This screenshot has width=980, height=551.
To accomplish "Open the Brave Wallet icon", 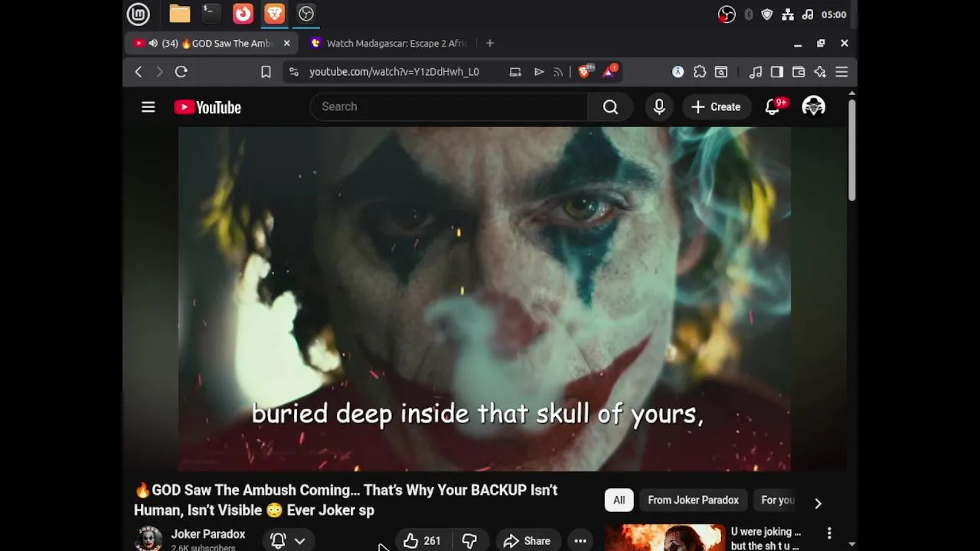I will 799,72.
